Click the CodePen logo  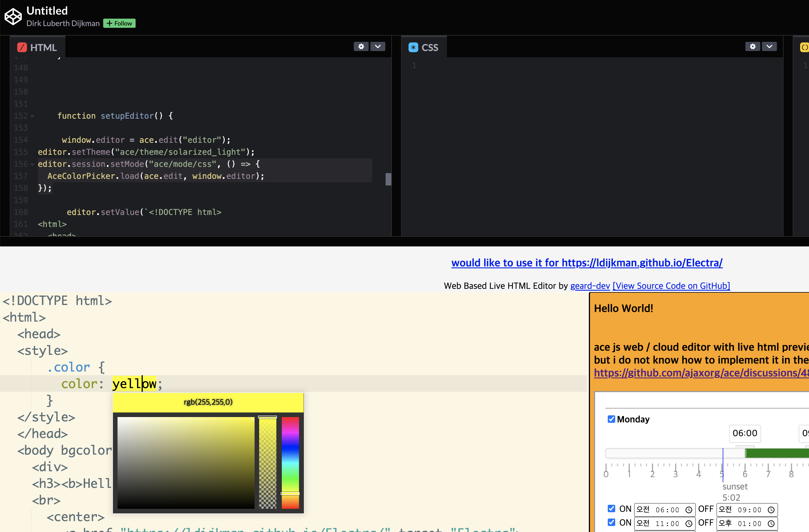coord(13,16)
